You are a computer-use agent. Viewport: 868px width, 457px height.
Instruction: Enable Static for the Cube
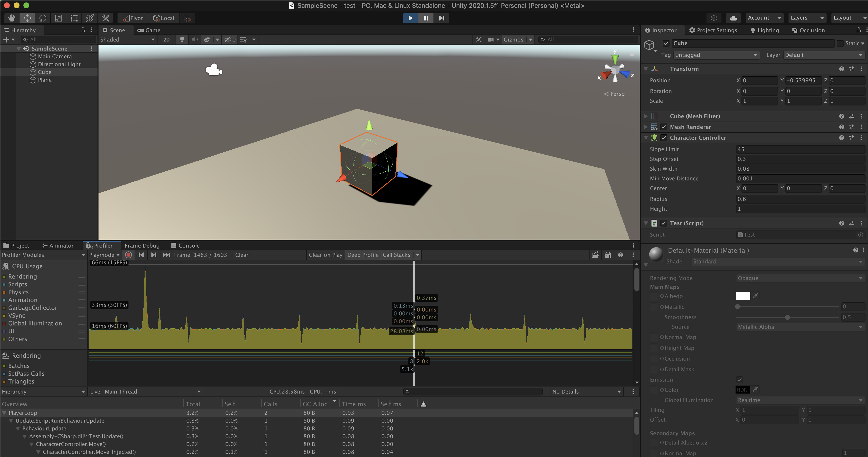coord(840,43)
